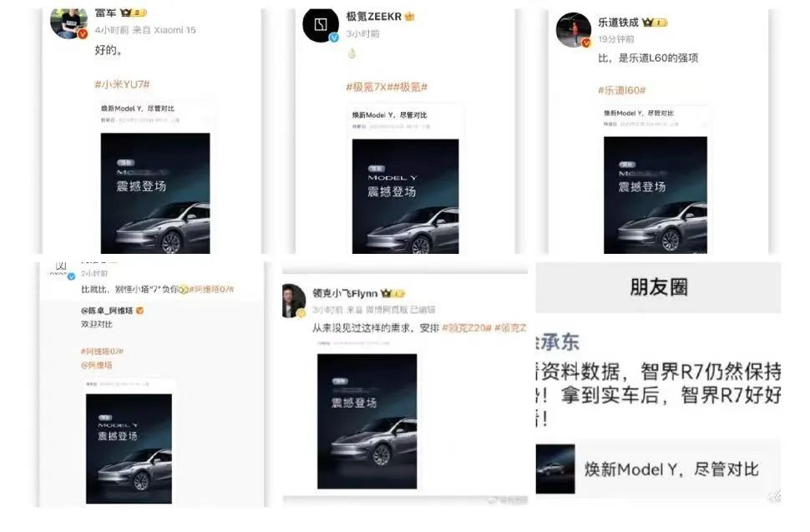This screenshot has width=810, height=532.
Task: Open the Model Y poster in Flynn's post
Action: pyautogui.click(x=367, y=421)
